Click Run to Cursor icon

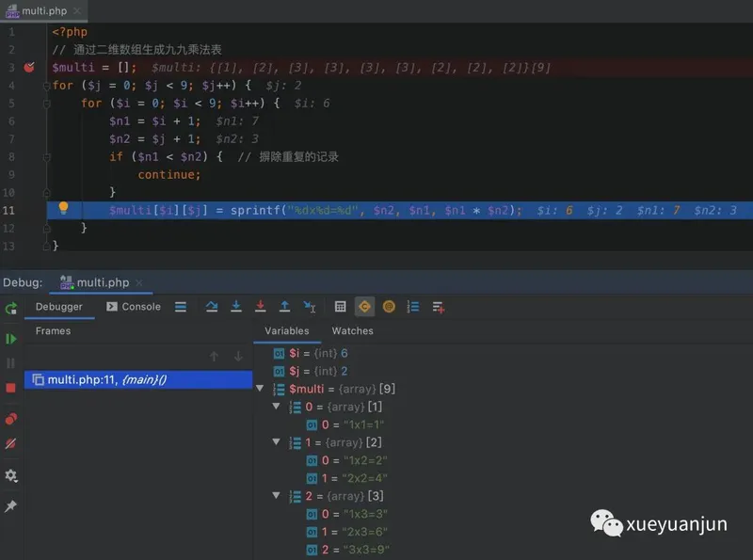click(x=310, y=307)
